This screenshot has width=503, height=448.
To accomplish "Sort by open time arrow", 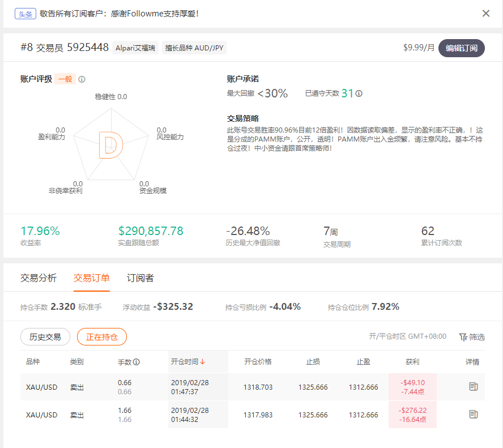I will [202, 362].
